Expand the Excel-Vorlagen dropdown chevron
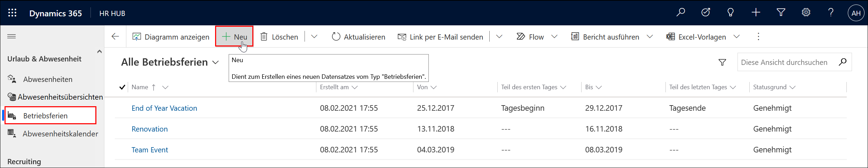 [736, 36]
